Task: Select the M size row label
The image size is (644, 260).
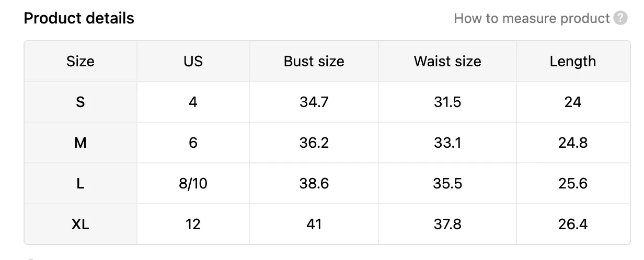Action: [80, 143]
